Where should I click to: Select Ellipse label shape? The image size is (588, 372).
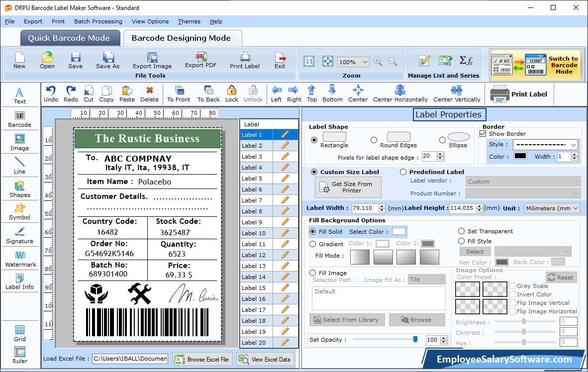(x=443, y=140)
